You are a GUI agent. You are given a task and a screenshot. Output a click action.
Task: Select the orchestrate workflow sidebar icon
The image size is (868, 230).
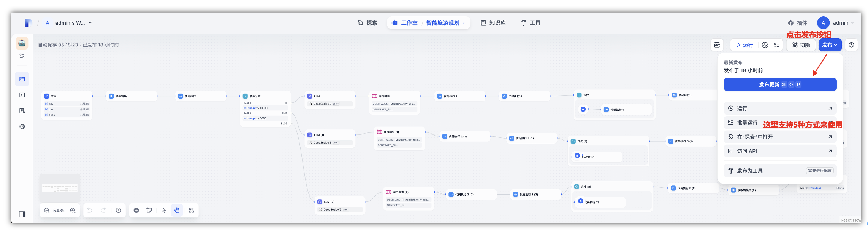click(x=22, y=79)
